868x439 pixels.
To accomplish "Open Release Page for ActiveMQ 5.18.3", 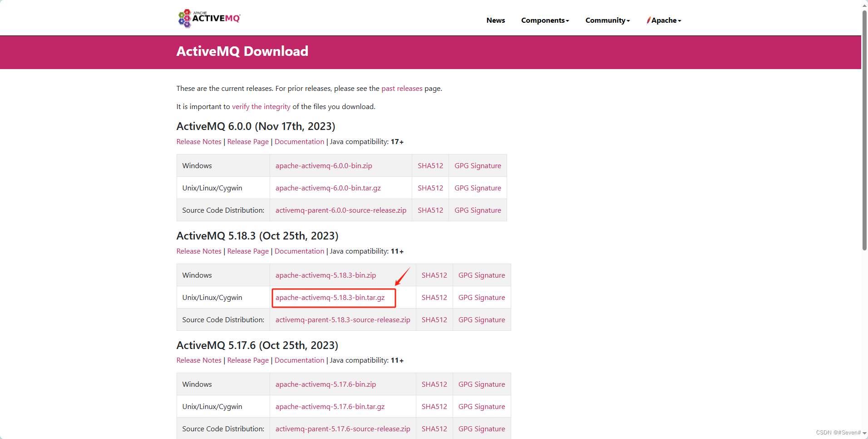I will (248, 251).
